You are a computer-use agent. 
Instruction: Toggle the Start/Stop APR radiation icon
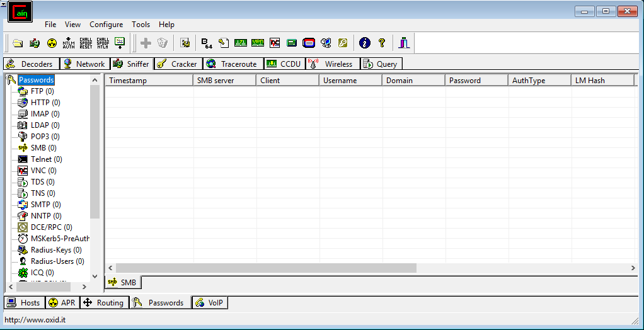52,43
